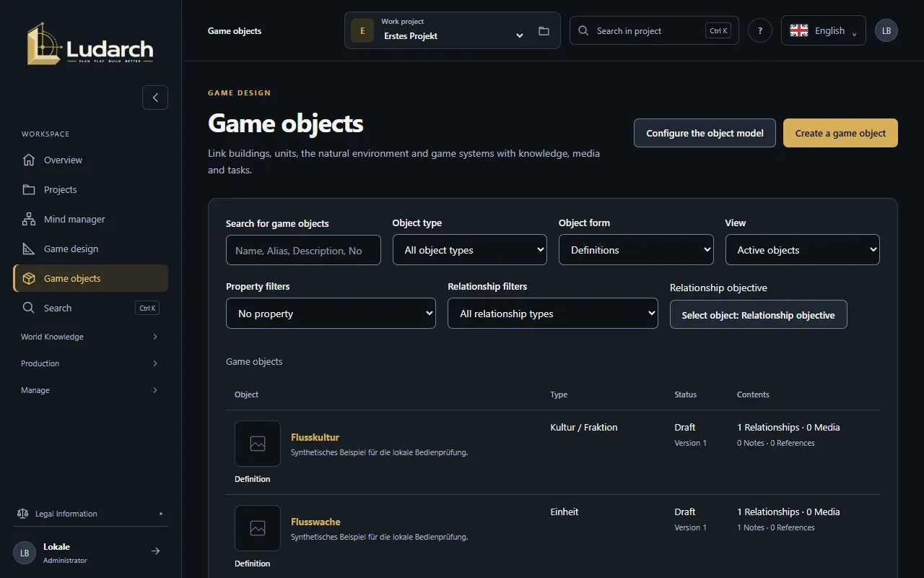Click the E project badge
This screenshot has height=578, width=924.
point(362,31)
